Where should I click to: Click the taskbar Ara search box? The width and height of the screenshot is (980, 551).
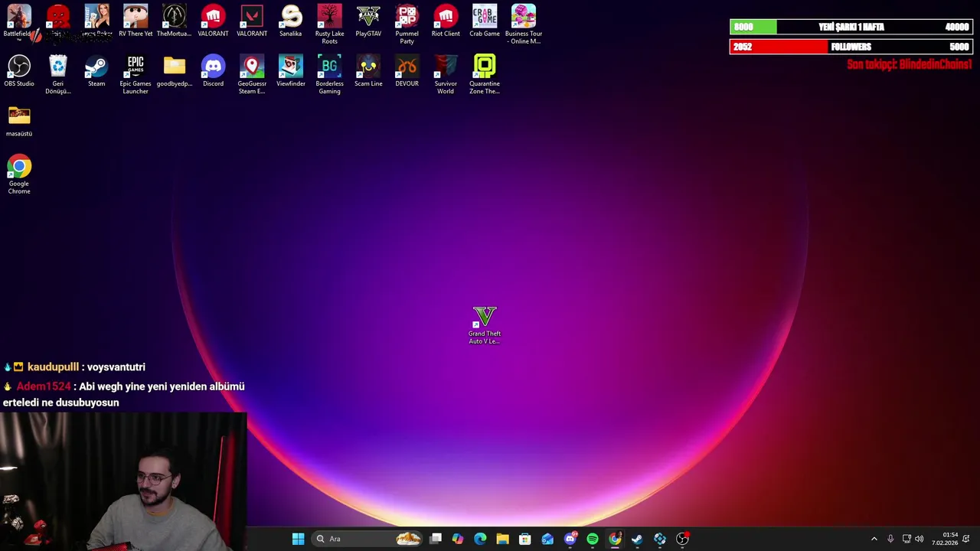click(368, 539)
